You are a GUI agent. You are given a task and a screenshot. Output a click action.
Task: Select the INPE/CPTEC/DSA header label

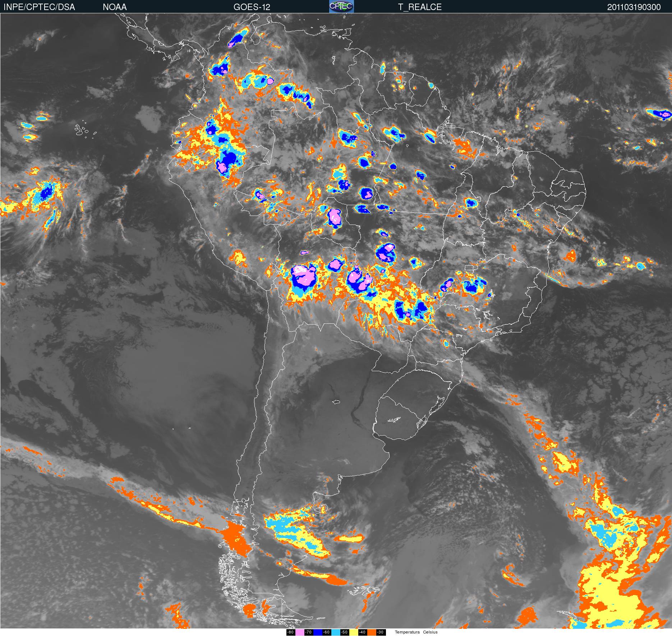pyautogui.click(x=39, y=7)
